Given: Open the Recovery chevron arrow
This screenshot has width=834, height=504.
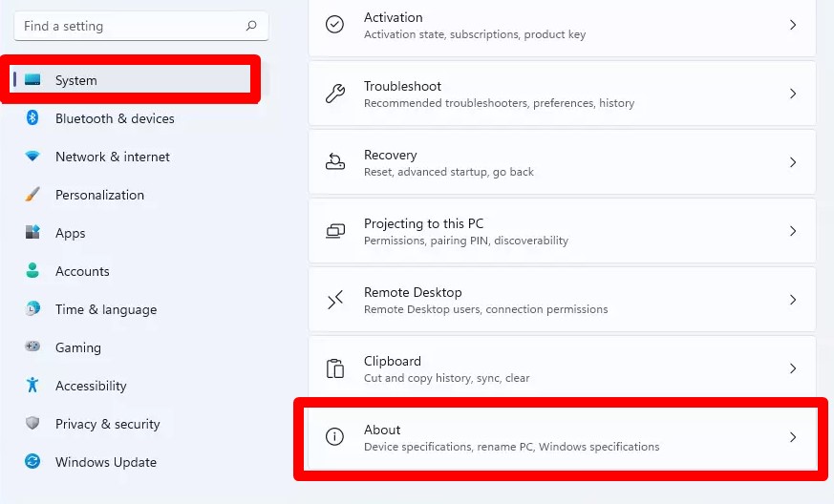Looking at the screenshot, I should (793, 162).
